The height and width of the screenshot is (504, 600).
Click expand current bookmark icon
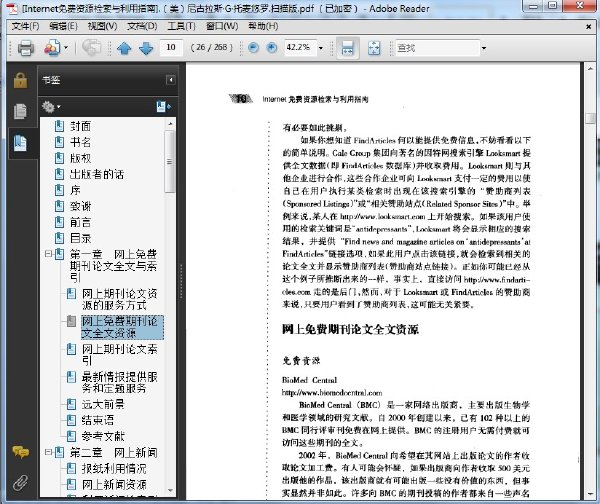point(163,106)
